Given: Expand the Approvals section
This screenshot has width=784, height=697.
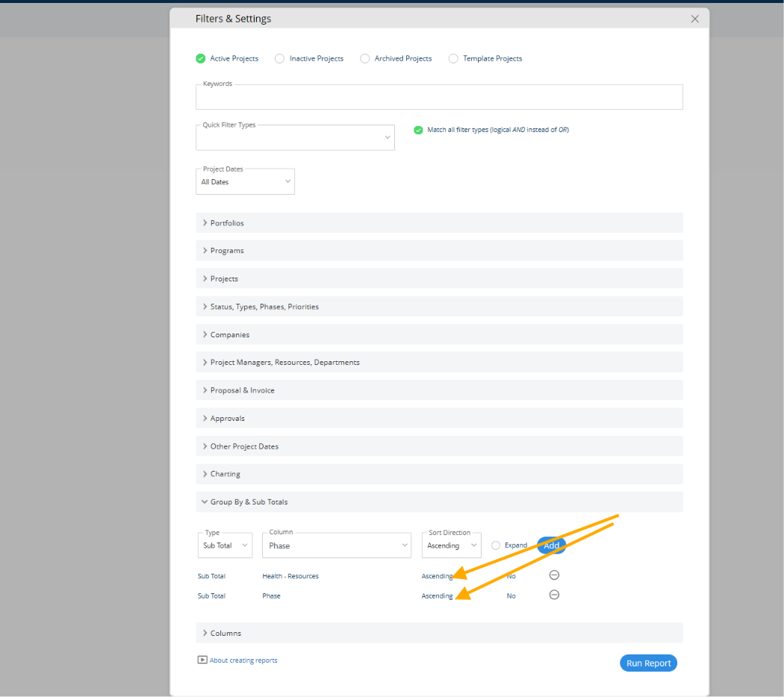Looking at the screenshot, I should pyautogui.click(x=439, y=418).
